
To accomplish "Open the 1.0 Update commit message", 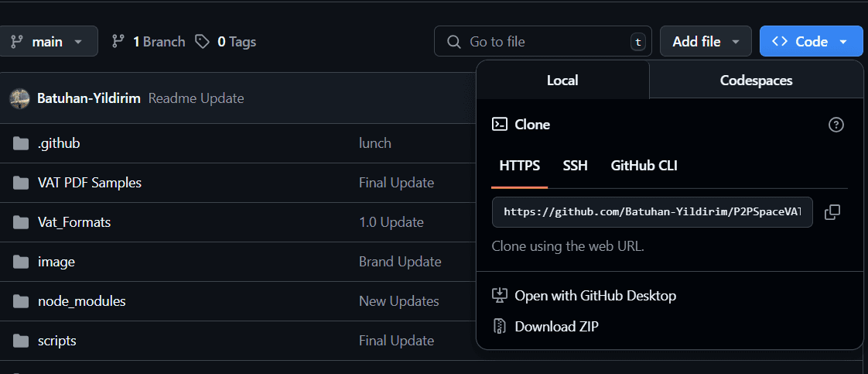I will tap(391, 222).
